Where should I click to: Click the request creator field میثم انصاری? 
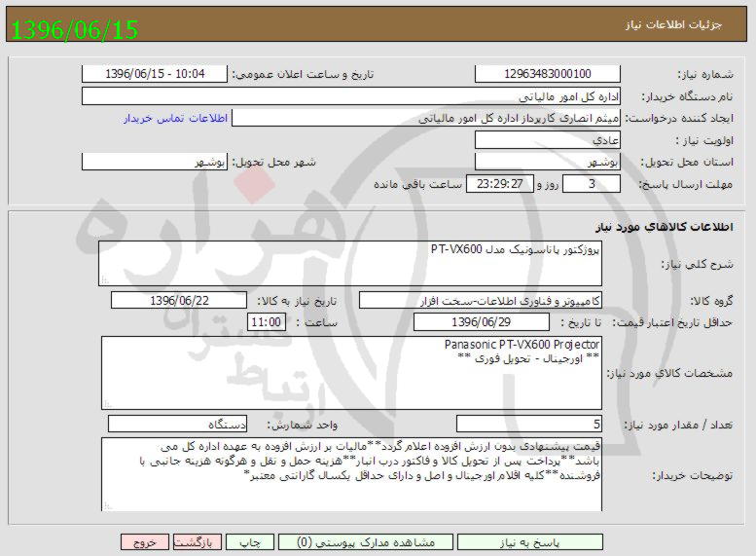tap(426, 118)
